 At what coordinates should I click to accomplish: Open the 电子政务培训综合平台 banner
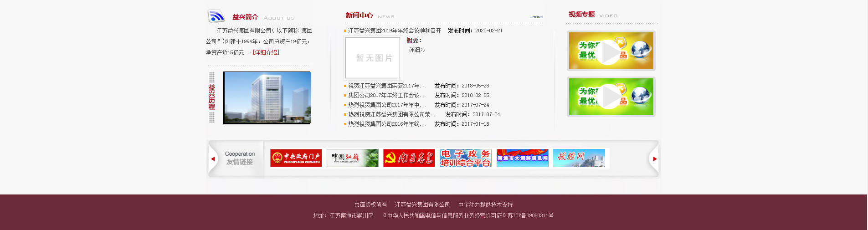point(465,158)
